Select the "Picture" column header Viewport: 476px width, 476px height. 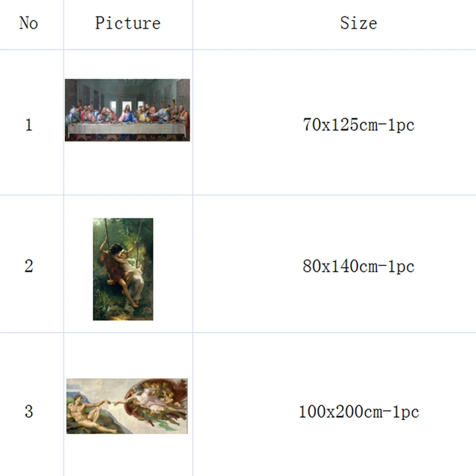pyautogui.click(x=128, y=23)
